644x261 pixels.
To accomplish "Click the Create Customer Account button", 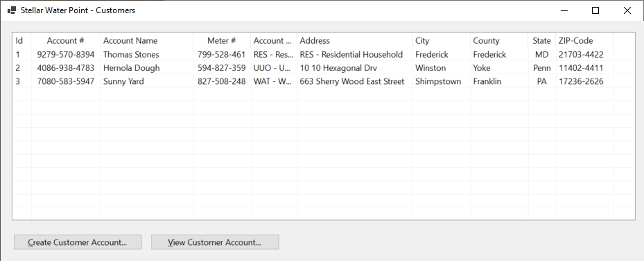I will coord(78,242).
